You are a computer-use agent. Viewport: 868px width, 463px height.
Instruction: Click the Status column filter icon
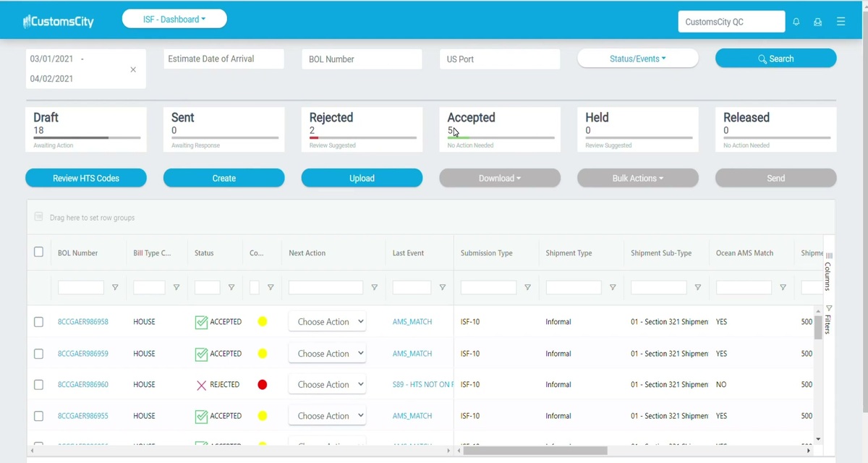coord(231,287)
